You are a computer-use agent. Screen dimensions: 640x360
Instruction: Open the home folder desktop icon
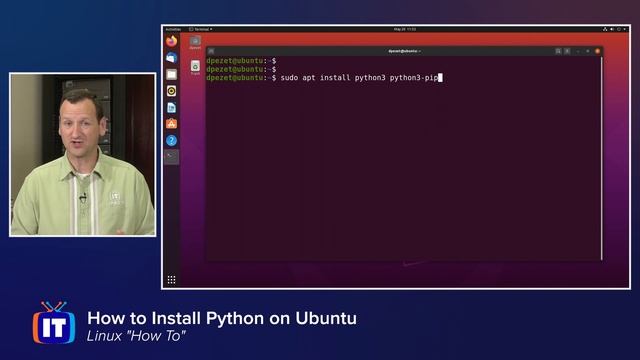click(x=195, y=42)
